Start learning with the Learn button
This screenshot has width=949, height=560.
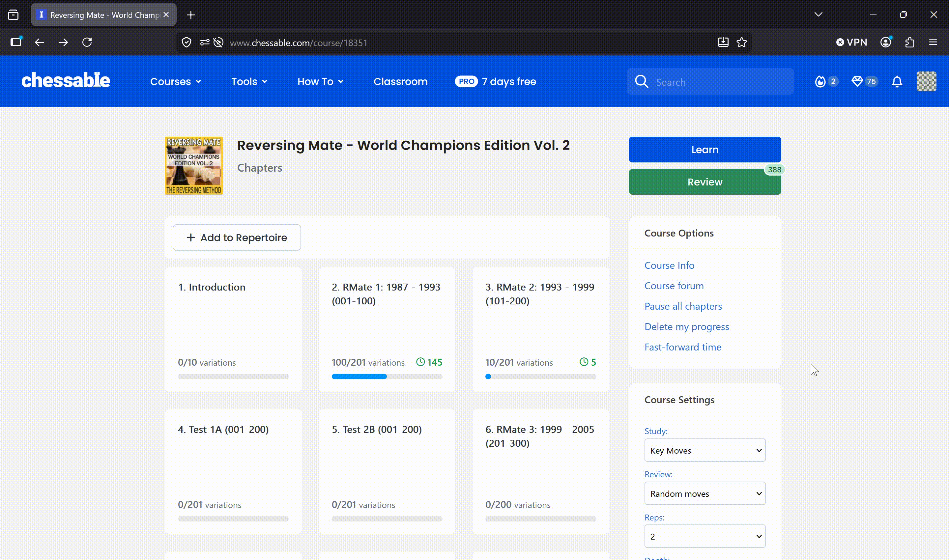click(705, 150)
